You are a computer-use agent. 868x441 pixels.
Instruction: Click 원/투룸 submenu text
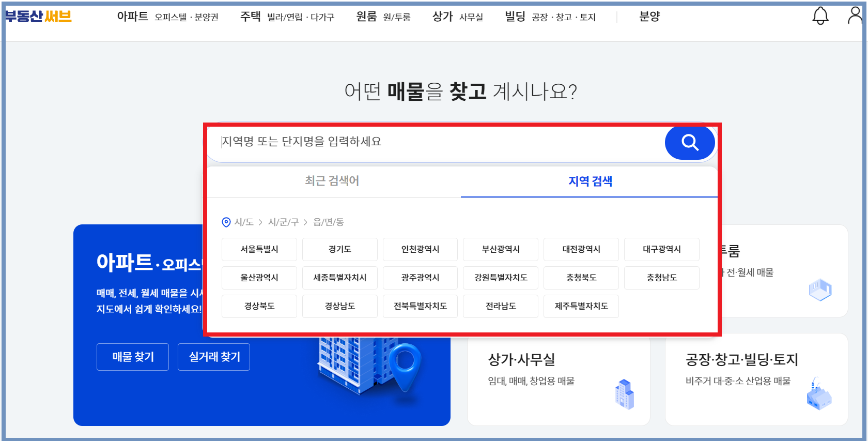[x=397, y=18]
